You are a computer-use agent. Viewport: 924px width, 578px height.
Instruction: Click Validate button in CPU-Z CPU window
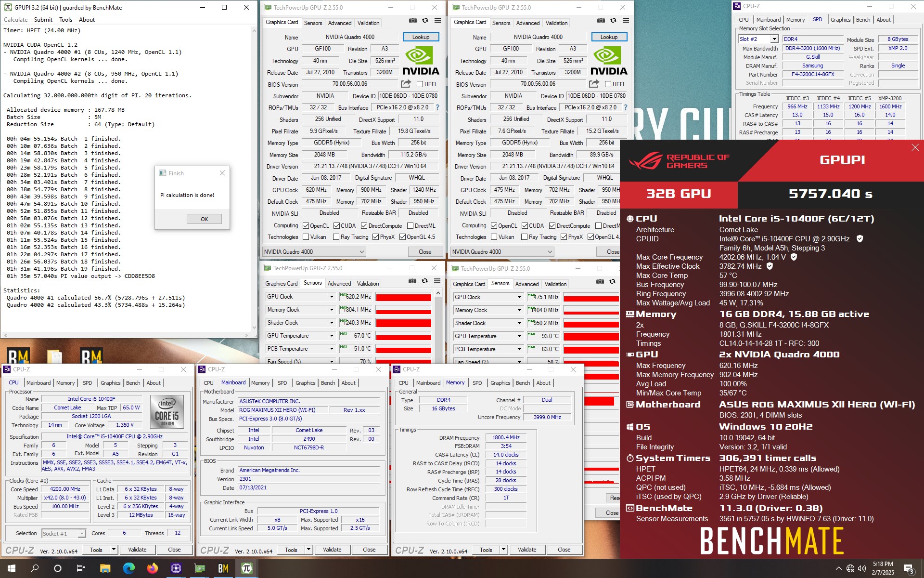pos(137,550)
